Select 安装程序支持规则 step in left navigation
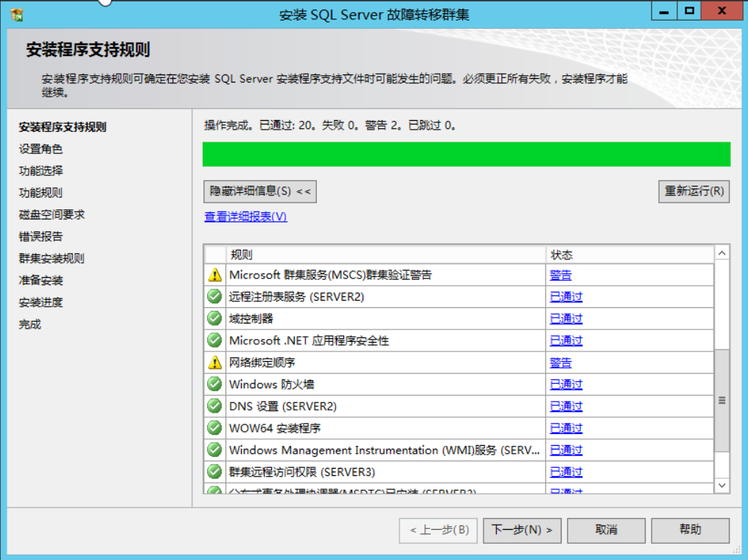The height and width of the screenshot is (560, 748). [63, 127]
